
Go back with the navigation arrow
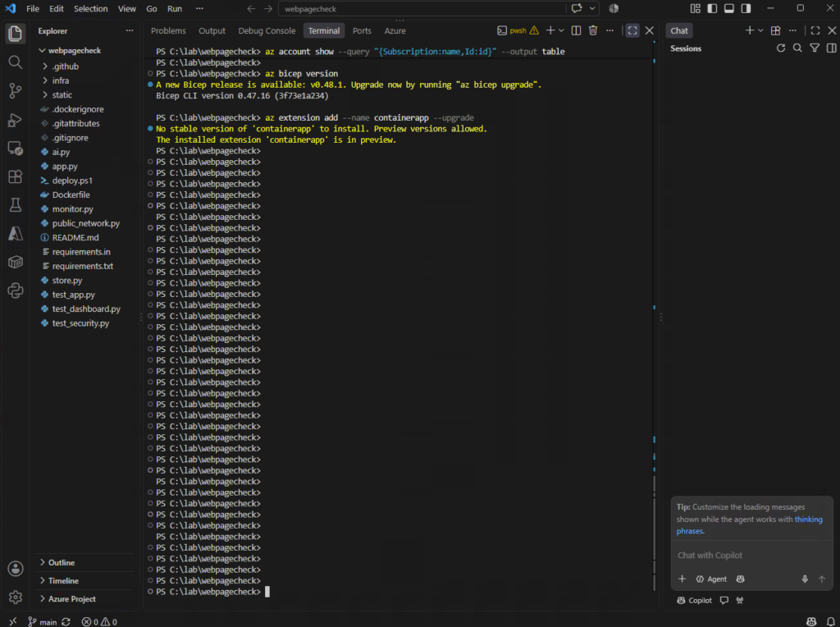coord(251,8)
